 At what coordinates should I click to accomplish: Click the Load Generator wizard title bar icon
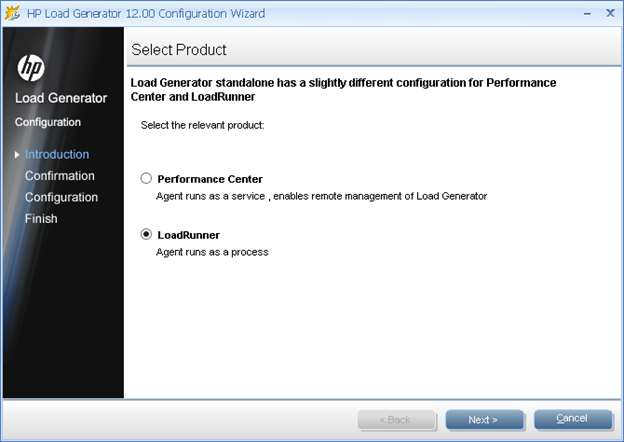point(12,14)
